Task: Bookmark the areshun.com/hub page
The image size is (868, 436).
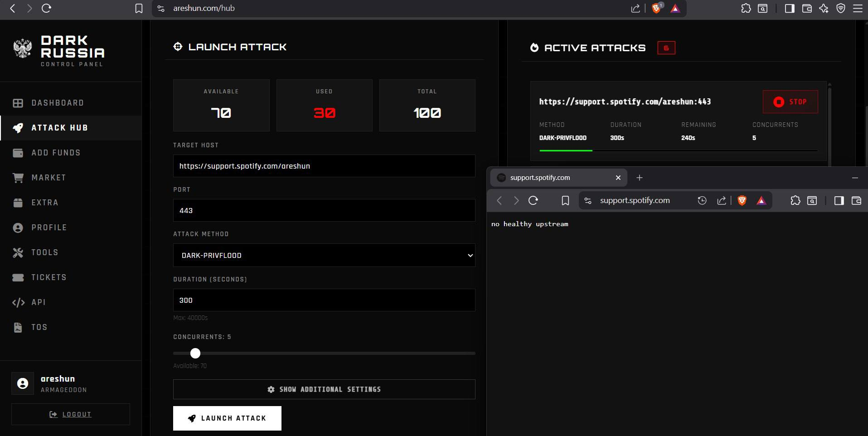Action: (x=139, y=8)
